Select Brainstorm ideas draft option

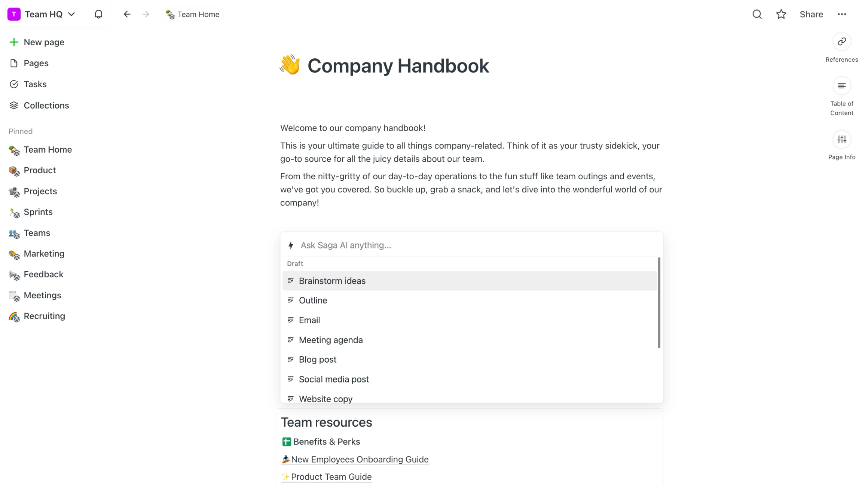(332, 281)
